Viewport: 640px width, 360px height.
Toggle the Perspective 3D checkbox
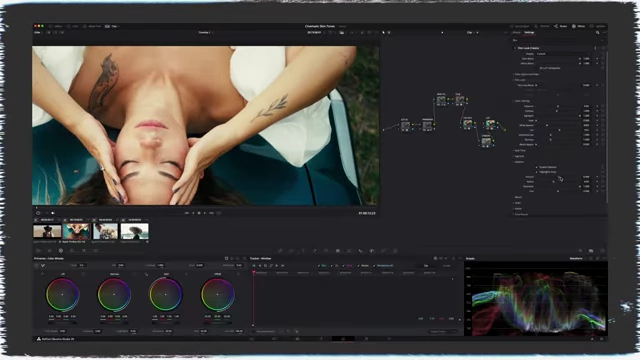374,266
